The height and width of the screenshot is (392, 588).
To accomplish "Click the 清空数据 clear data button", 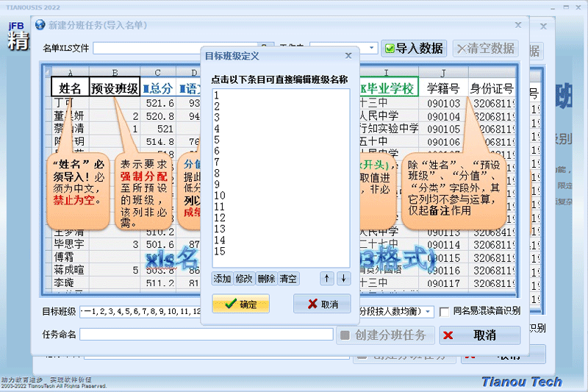I will [x=486, y=49].
